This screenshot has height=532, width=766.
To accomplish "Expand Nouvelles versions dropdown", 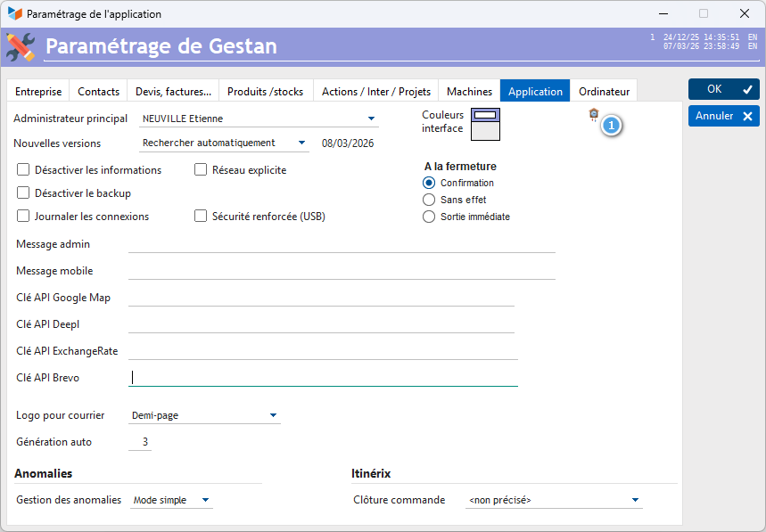I will click(x=301, y=143).
